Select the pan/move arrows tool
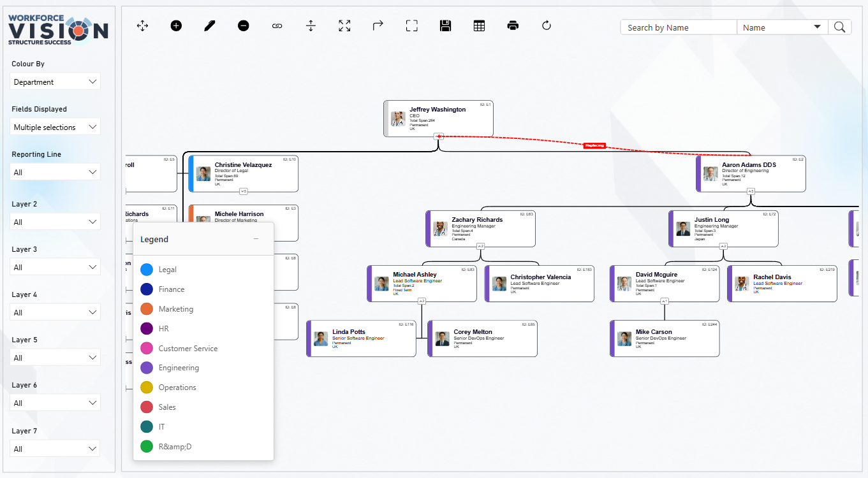The height and width of the screenshot is (478, 868). [x=143, y=26]
